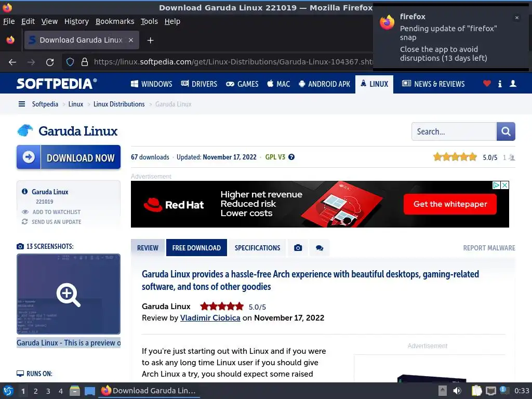Click the five-star user rating
This screenshot has width=532, height=399.
pos(455,157)
